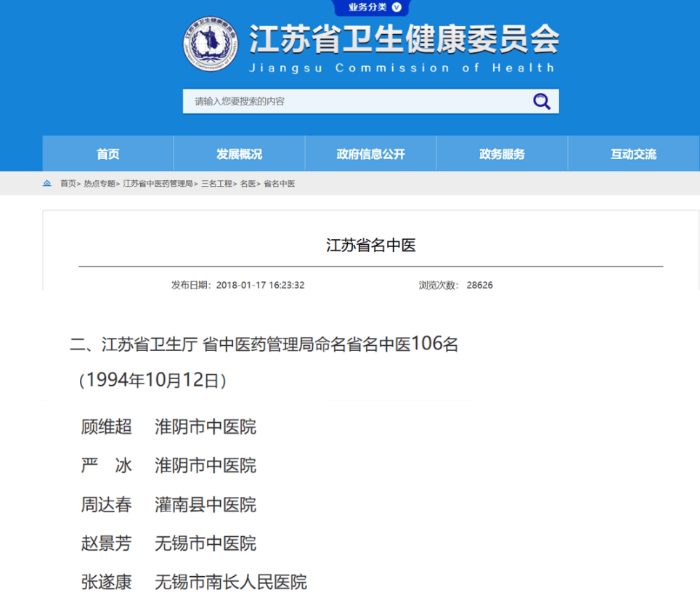Click the name 张遂康
Image resolution: width=700 pixels, height=603 pixels.
tap(106, 582)
